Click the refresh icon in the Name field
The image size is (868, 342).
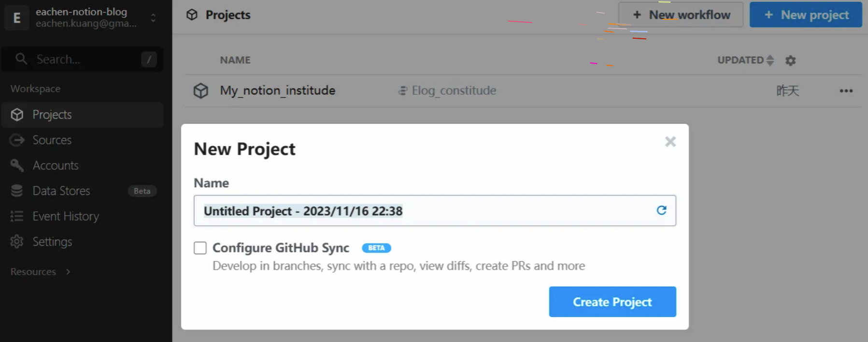(661, 210)
